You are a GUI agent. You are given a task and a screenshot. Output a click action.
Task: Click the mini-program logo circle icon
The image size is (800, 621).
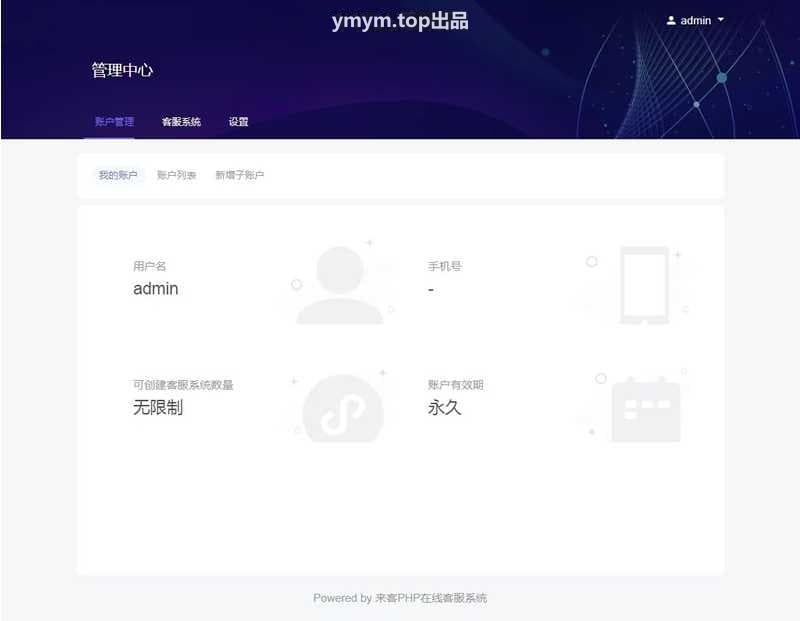click(343, 409)
